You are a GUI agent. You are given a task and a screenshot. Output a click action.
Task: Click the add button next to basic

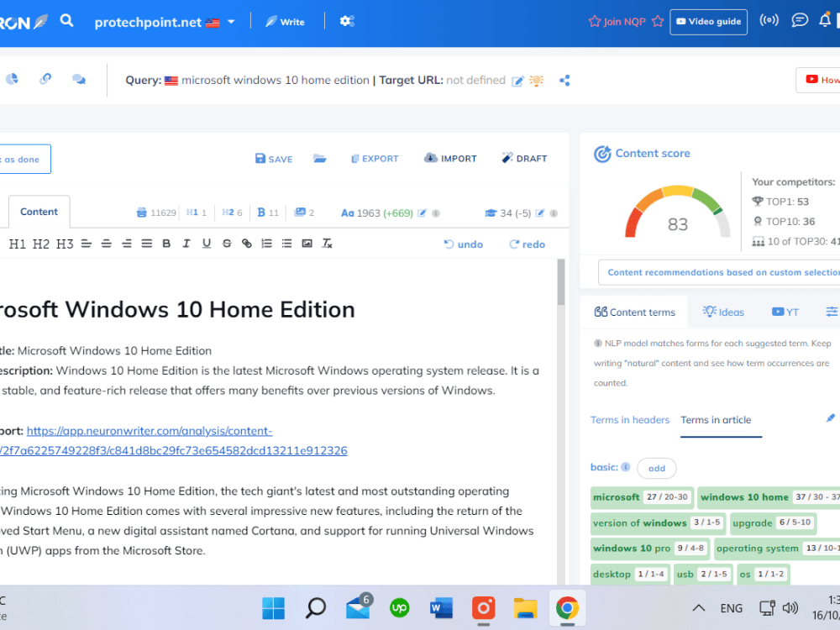tap(657, 468)
